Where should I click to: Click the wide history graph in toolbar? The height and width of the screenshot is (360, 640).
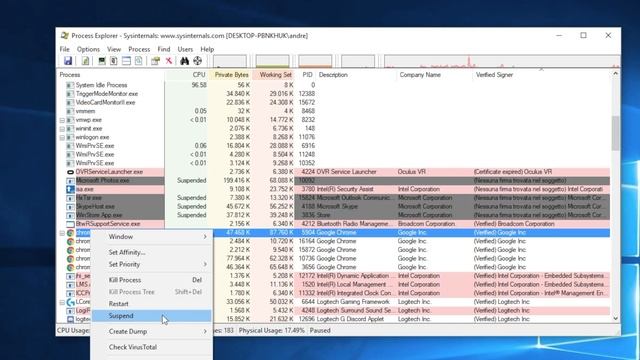click(x=502, y=61)
